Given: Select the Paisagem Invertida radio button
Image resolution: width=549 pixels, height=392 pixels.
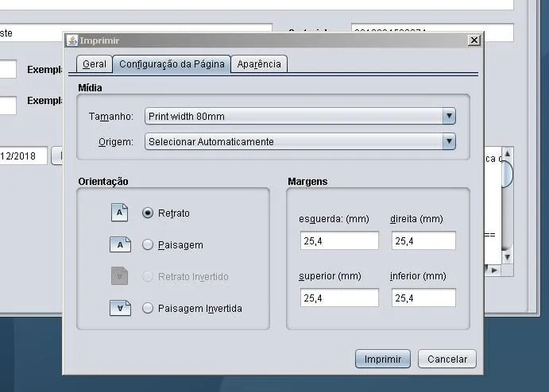Looking at the screenshot, I should [x=148, y=308].
